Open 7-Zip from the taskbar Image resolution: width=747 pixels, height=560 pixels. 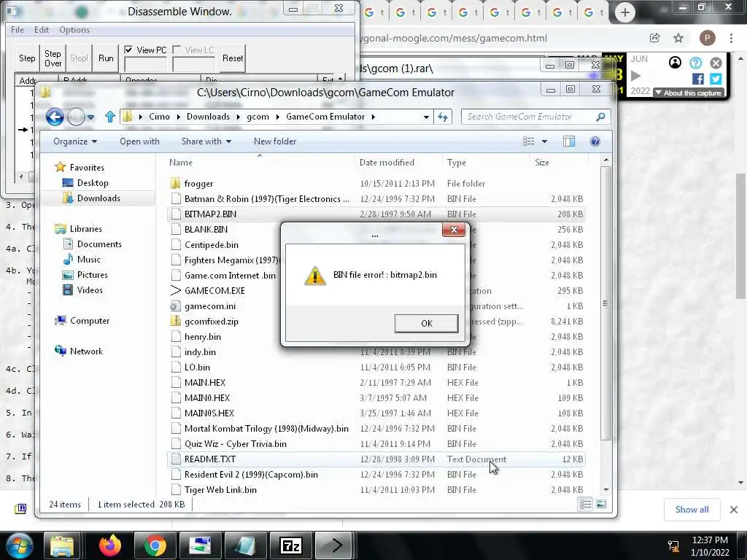point(290,545)
